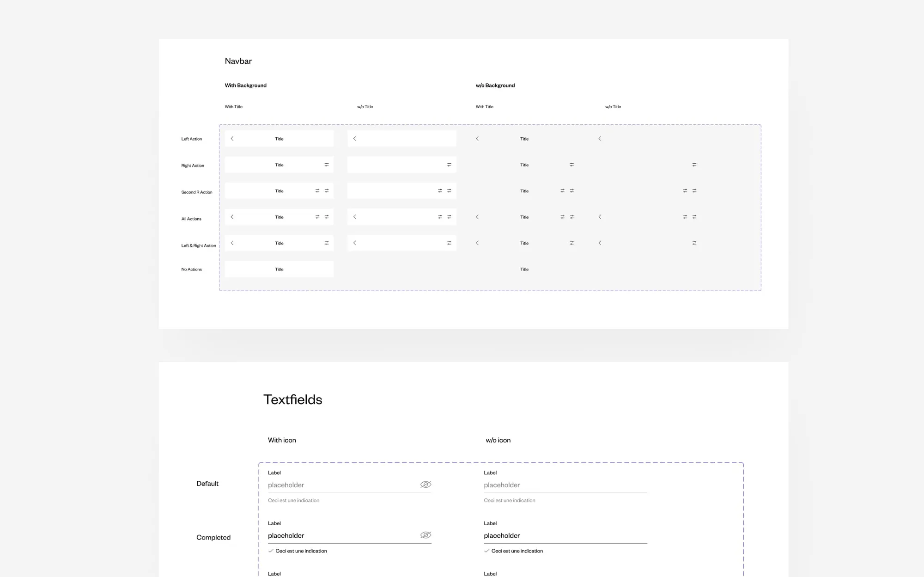Click leftmost filter icon, All Actions background untitled navbar

pos(440,217)
